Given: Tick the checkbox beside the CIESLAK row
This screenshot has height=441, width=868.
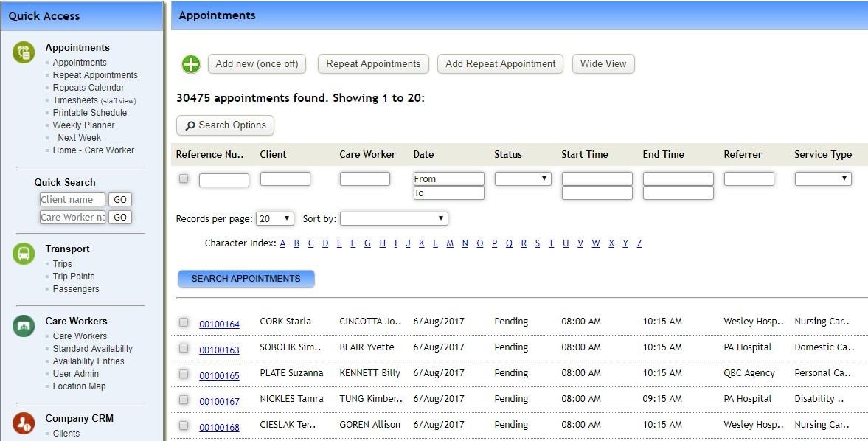Looking at the screenshot, I should 183,424.
